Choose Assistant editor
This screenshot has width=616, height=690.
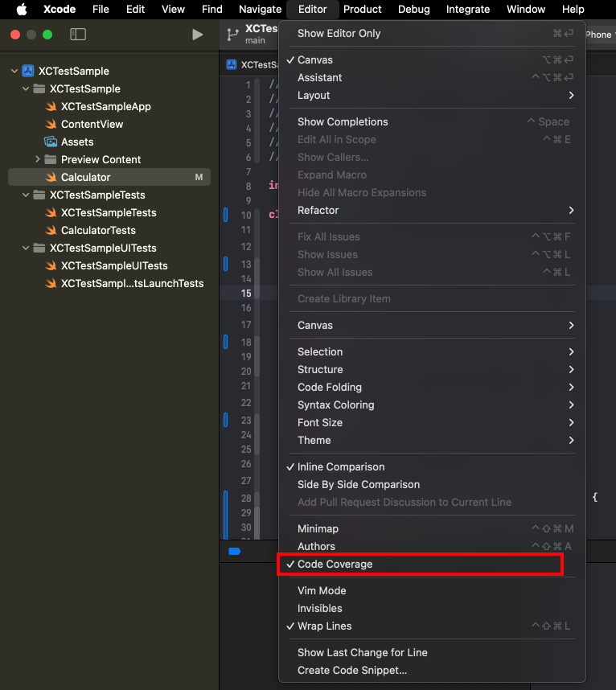click(432, 77)
